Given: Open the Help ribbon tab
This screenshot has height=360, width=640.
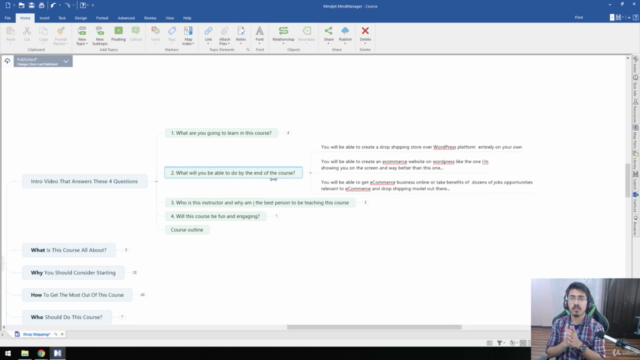Looking at the screenshot, I should (x=187, y=18).
